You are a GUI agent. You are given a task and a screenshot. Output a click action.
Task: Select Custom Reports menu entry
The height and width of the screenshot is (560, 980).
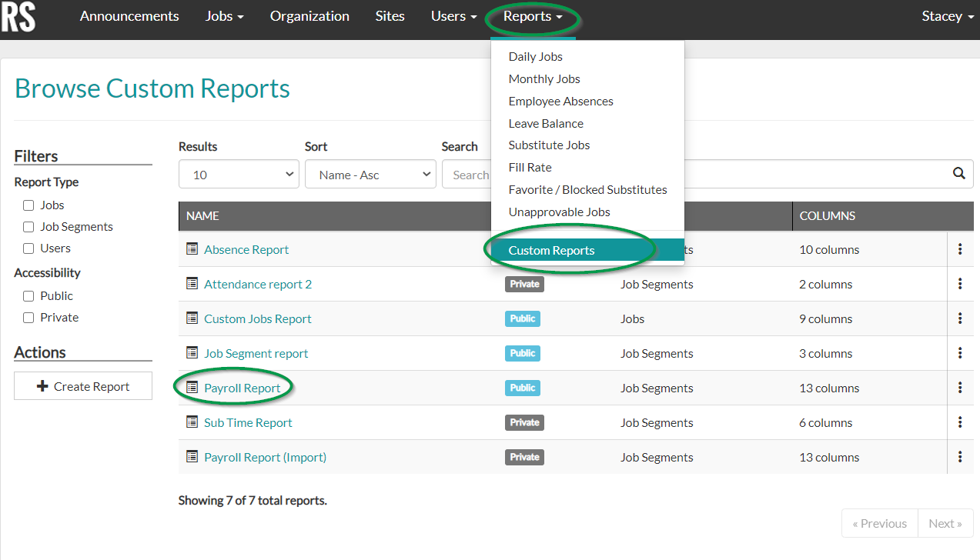click(587, 250)
